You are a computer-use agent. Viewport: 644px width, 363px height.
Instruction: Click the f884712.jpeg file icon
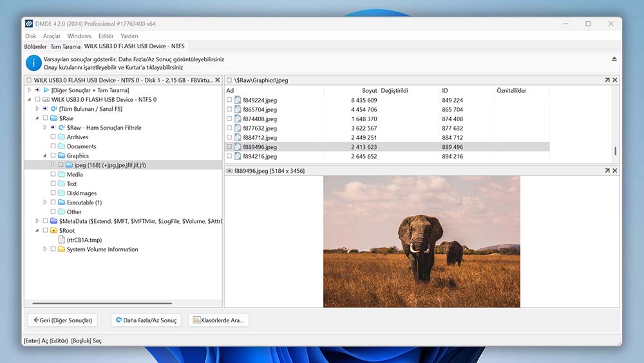tap(238, 137)
